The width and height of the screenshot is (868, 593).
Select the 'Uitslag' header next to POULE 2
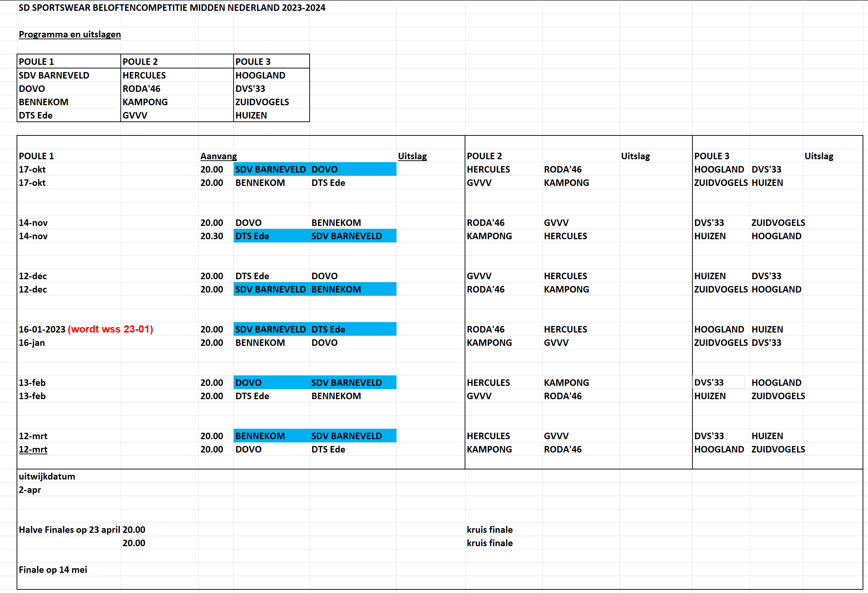tap(635, 156)
